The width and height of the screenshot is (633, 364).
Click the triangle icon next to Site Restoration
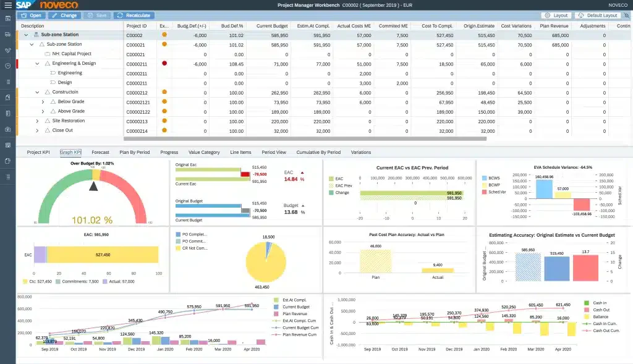[48, 121]
